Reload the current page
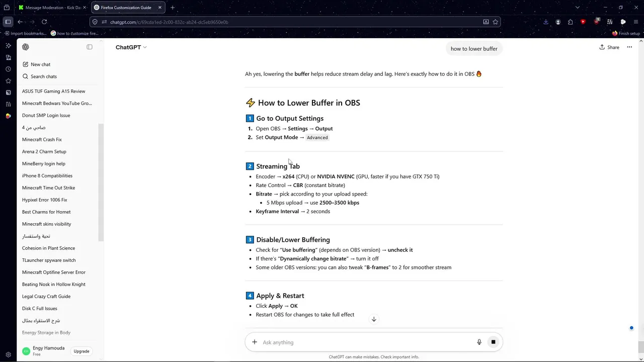Image resolution: width=644 pixels, height=362 pixels. [44, 22]
